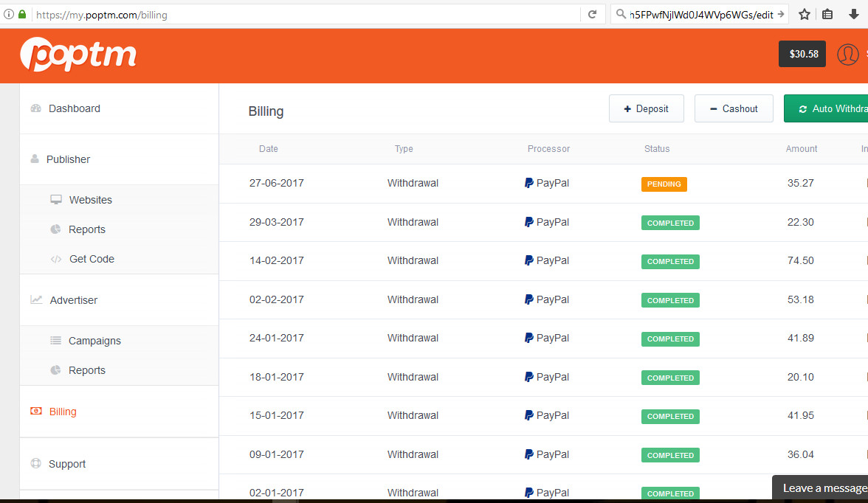Click the PayPal icon in the 14-02-2017 row
Screen dimensions: 868x503
528,260
